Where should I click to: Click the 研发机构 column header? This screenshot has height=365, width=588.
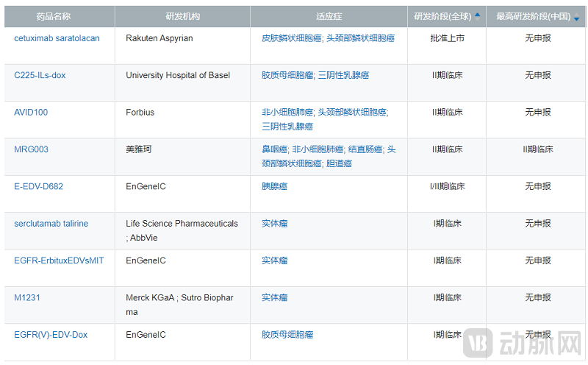183,16
